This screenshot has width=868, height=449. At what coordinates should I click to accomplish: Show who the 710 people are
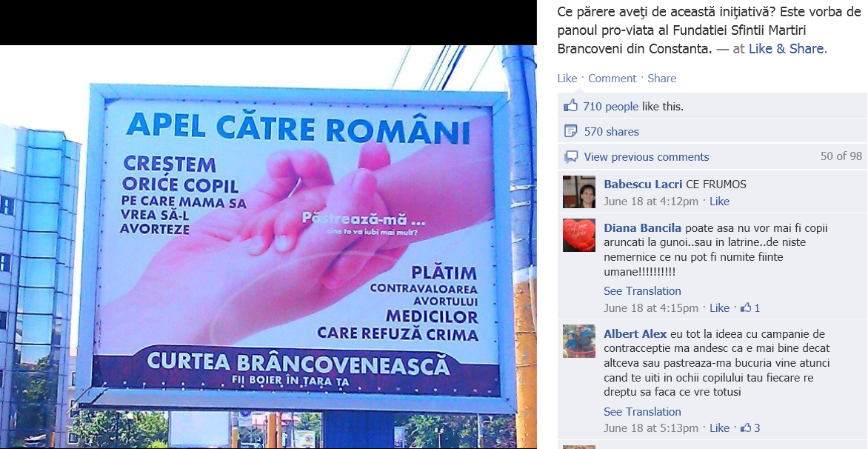(610, 106)
